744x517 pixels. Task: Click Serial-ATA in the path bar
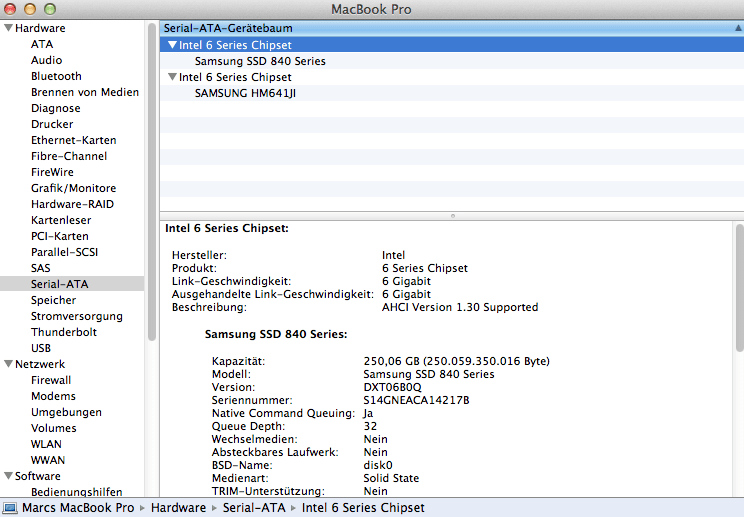click(x=254, y=508)
